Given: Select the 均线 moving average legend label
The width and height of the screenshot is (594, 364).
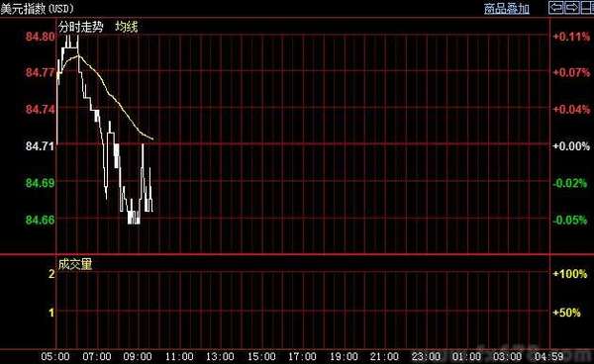Looking at the screenshot, I should coord(127,27).
